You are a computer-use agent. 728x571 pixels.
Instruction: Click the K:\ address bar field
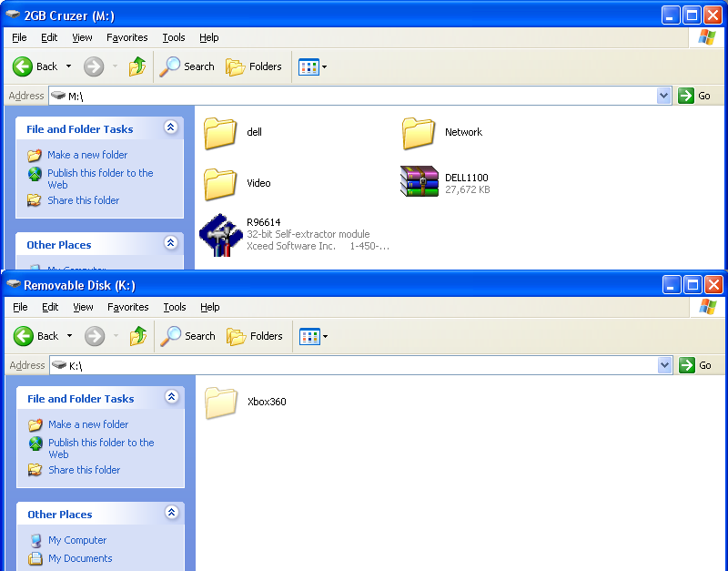tap(364, 365)
